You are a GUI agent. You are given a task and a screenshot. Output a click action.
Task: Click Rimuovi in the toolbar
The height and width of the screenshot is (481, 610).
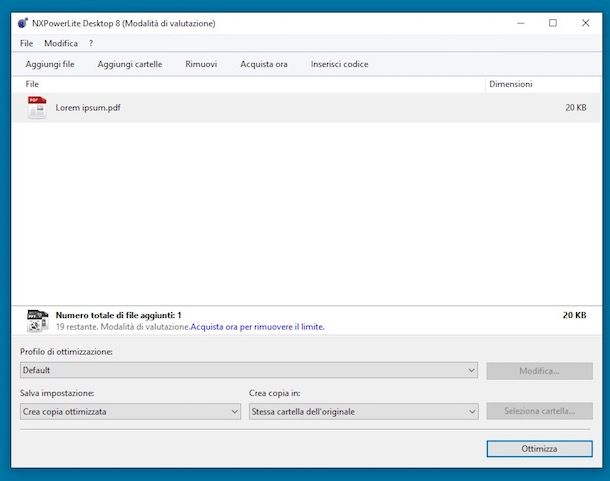(201, 64)
